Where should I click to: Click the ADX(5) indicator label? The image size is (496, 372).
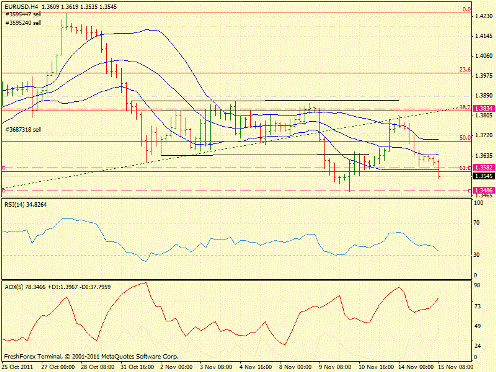(x=57, y=287)
